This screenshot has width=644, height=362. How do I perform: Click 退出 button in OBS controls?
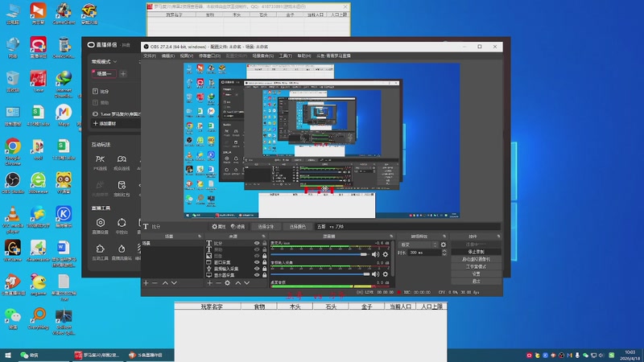tap(476, 282)
